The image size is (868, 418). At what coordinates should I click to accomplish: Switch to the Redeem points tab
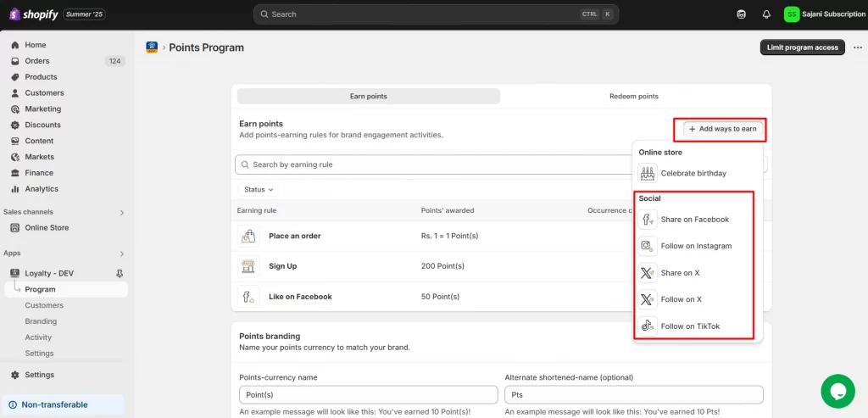click(x=634, y=97)
